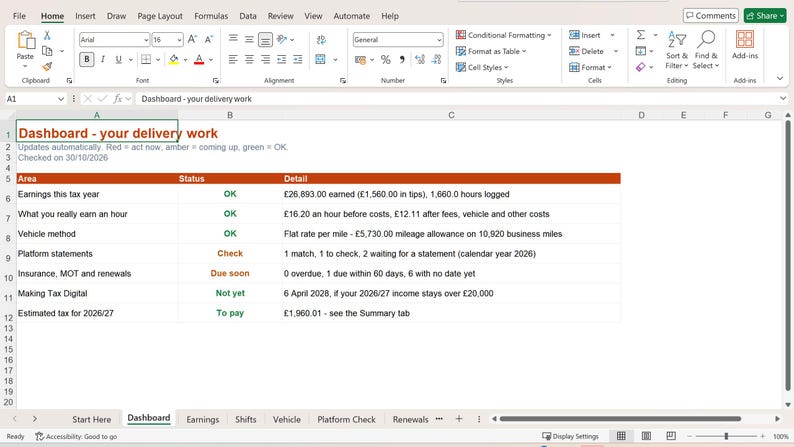Add a new sheet with plus button
Image resolution: width=794 pixels, height=447 pixels.
coord(459,419)
